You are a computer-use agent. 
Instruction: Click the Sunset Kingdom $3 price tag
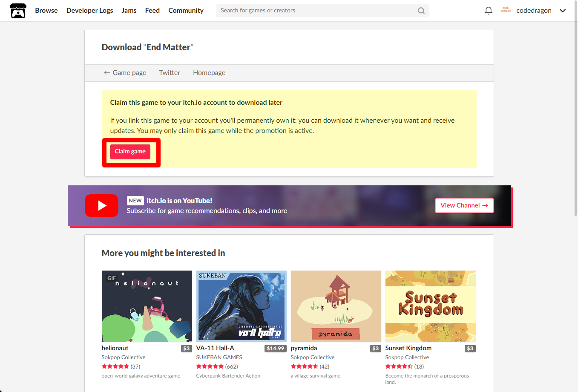(x=470, y=349)
